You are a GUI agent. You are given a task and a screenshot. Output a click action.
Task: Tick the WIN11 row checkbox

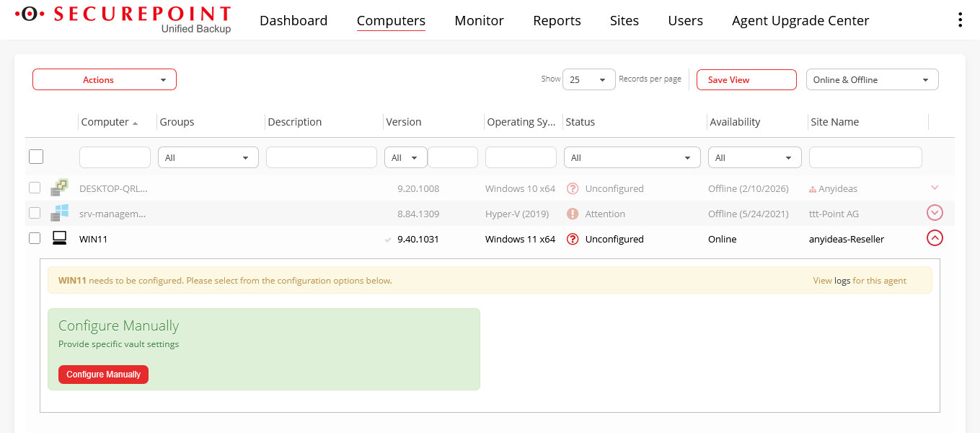(x=35, y=238)
